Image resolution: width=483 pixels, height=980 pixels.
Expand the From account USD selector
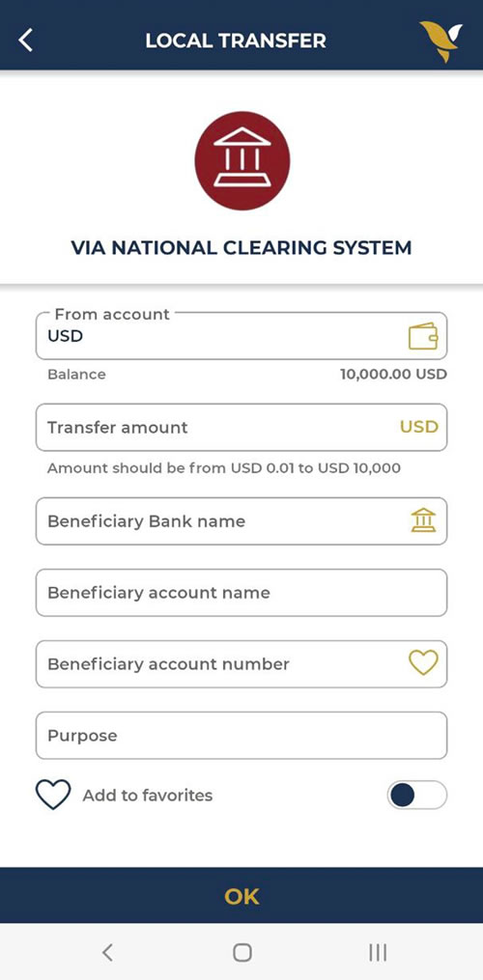[x=241, y=336]
